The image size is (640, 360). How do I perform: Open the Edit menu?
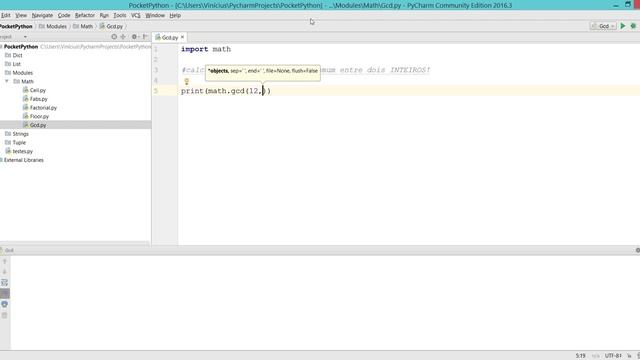(5, 15)
